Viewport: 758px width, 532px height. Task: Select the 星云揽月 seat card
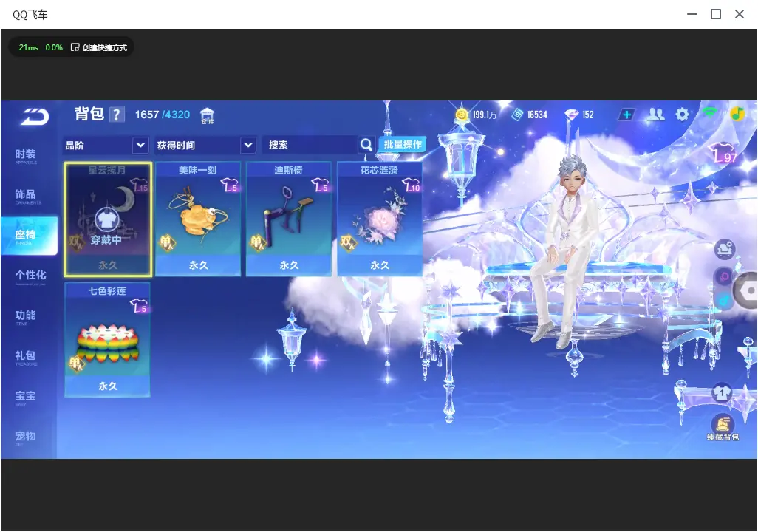pyautogui.click(x=108, y=219)
